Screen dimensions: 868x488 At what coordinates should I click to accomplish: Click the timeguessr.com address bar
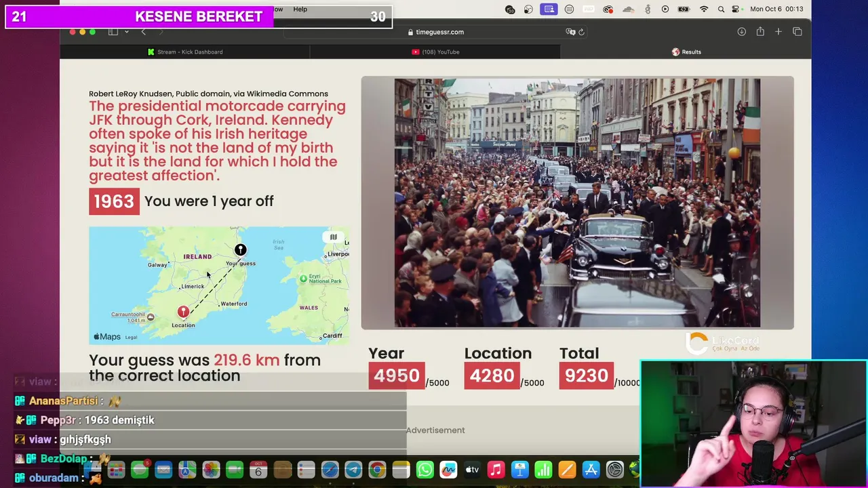tap(435, 32)
